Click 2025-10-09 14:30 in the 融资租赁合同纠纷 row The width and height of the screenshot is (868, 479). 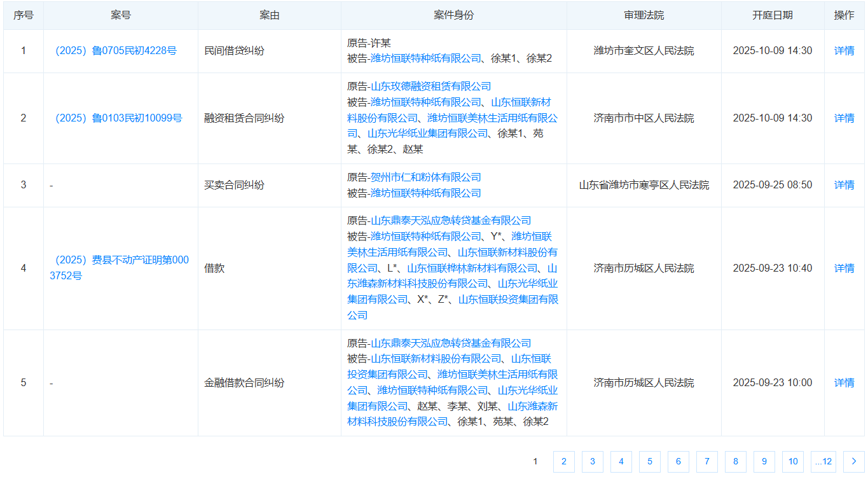point(773,118)
